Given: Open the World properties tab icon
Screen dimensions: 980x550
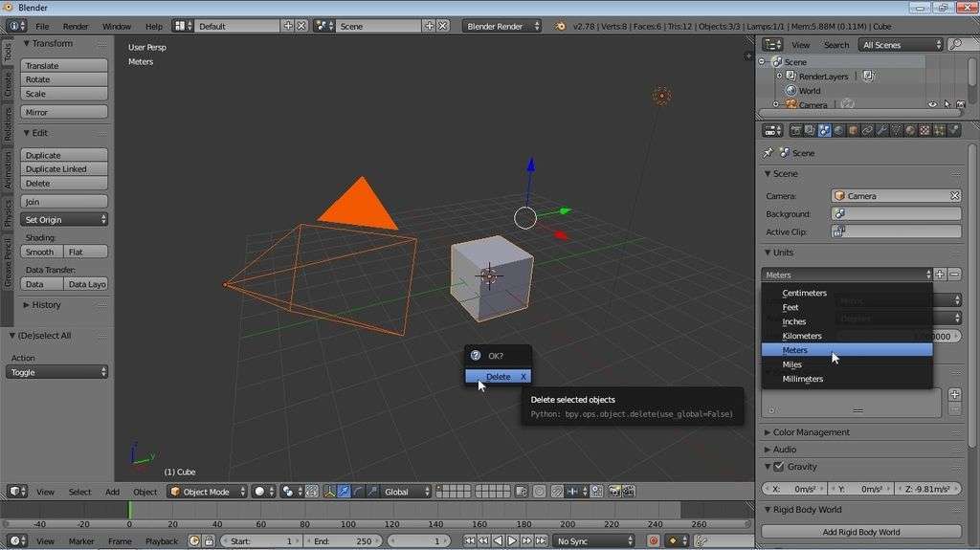Looking at the screenshot, I should [838, 130].
